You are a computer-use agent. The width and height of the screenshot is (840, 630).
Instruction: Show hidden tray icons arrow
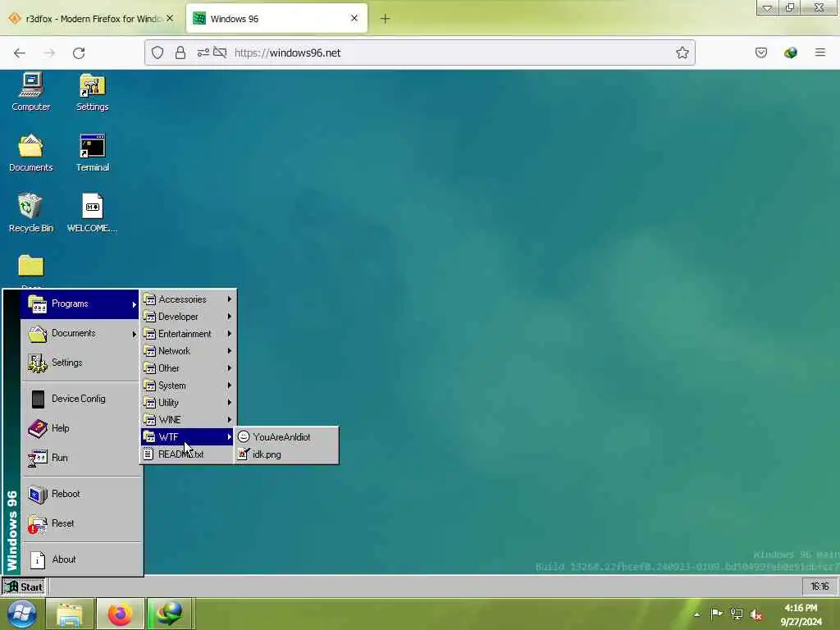click(x=697, y=614)
